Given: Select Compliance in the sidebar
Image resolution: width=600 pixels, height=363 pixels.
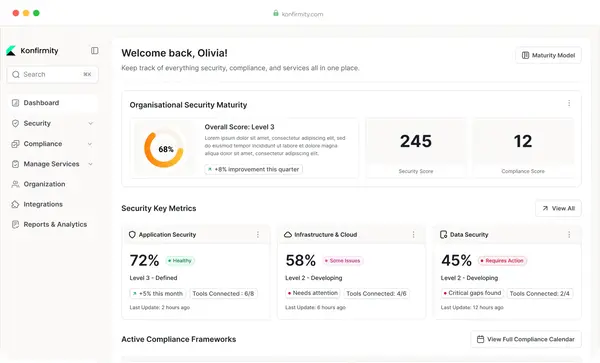Looking at the screenshot, I should click(x=52, y=144).
